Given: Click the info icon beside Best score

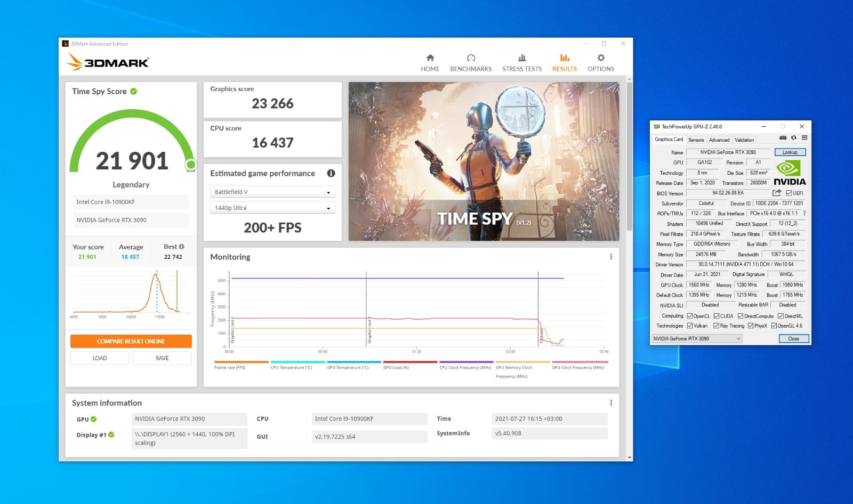Looking at the screenshot, I should point(182,247).
